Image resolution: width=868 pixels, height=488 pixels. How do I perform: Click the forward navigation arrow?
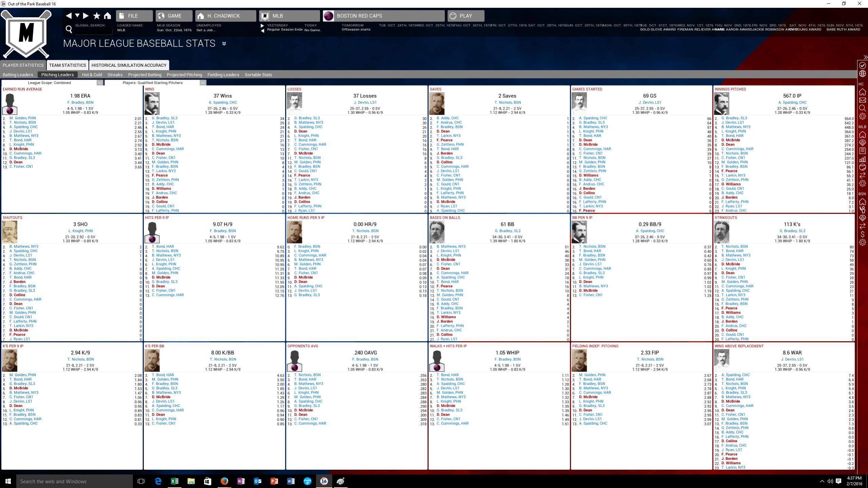click(86, 16)
